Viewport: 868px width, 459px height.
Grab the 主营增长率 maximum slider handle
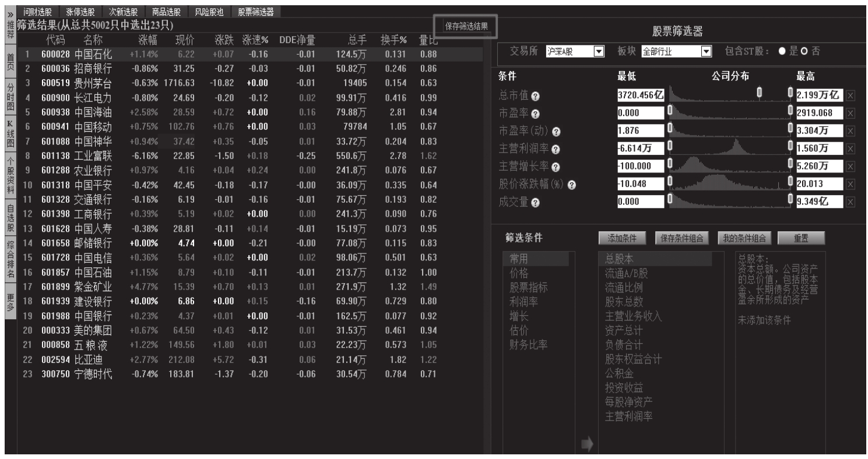tap(790, 164)
